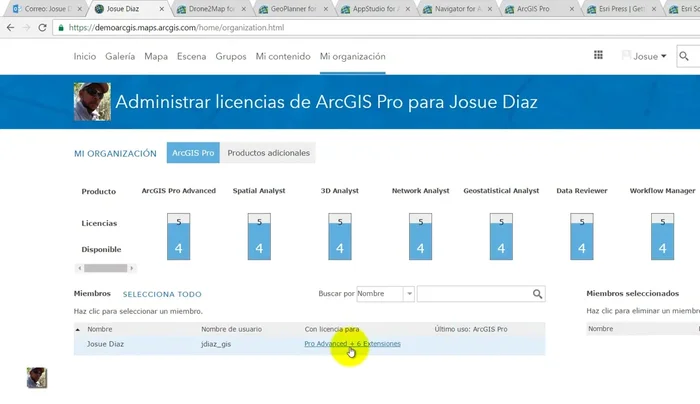Click Geostatistical Analyst license bar
700x404 pixels.
click(501, 237)
